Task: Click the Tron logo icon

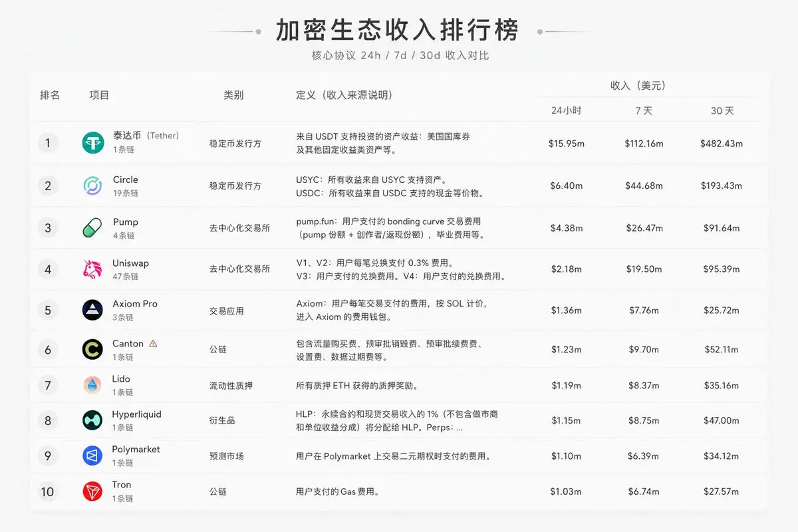Action: coord(93,491)
